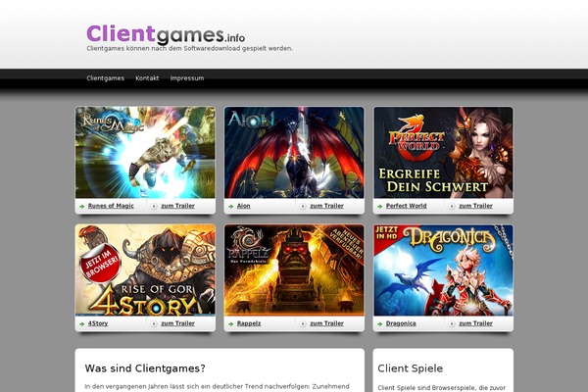Click green arrow icon beside Rappelz

(230, 323)
